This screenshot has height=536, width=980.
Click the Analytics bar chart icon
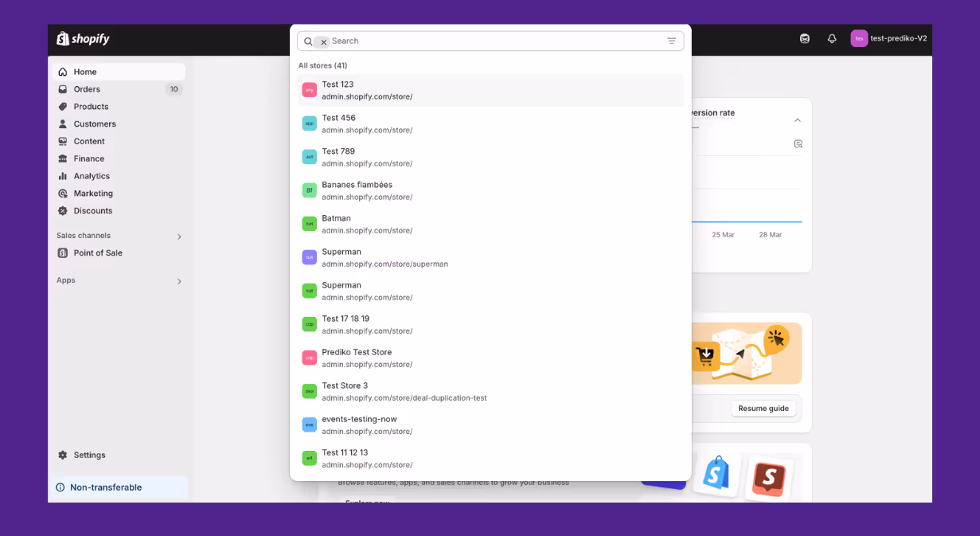point(63,176)
